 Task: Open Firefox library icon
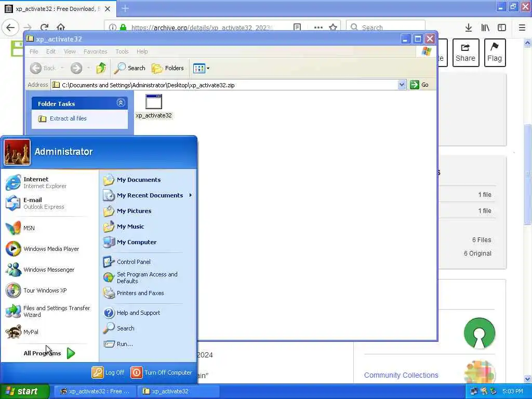[485, 28]
